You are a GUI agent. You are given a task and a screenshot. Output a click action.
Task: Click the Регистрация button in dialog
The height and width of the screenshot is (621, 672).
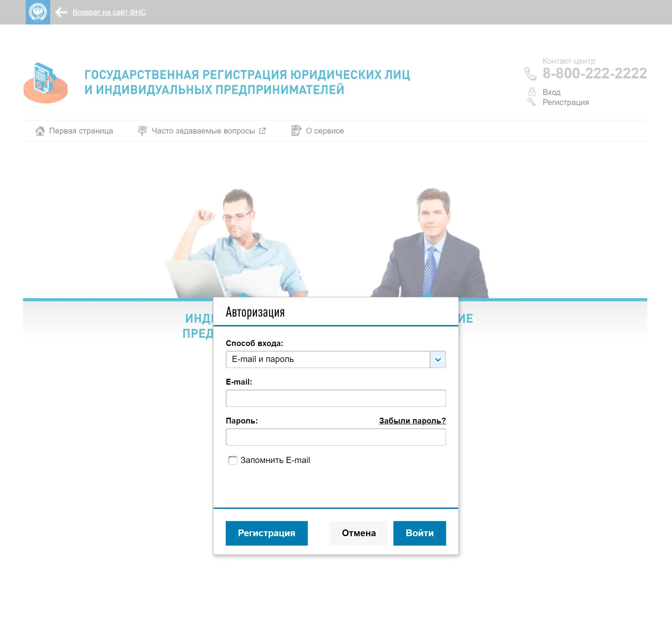pyautogui.click(x=266, y=533)
